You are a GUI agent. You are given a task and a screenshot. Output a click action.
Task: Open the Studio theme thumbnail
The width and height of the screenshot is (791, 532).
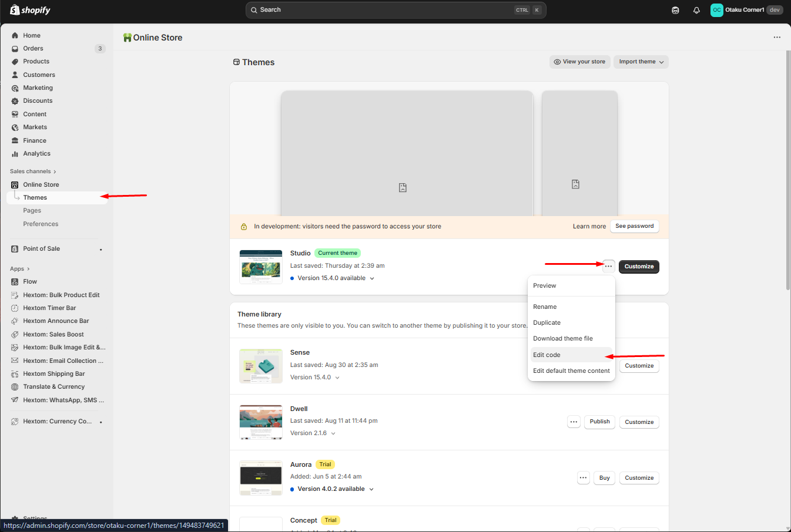tap(261, 267)
